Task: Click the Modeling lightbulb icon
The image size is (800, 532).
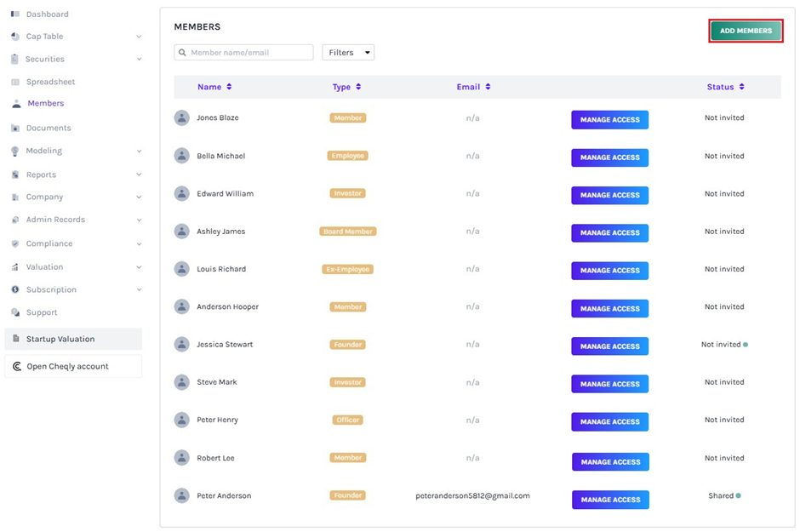Action: [x=15, y=152]
